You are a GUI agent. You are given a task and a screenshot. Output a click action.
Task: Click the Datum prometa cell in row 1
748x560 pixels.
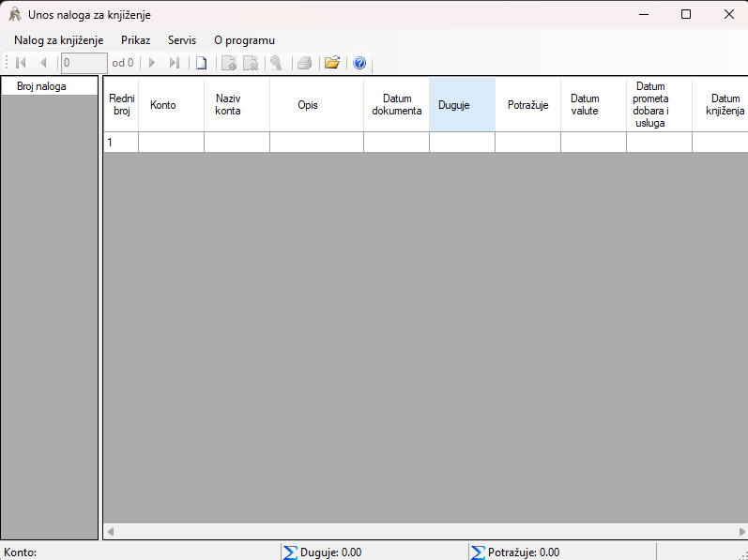tap(659, 142)
